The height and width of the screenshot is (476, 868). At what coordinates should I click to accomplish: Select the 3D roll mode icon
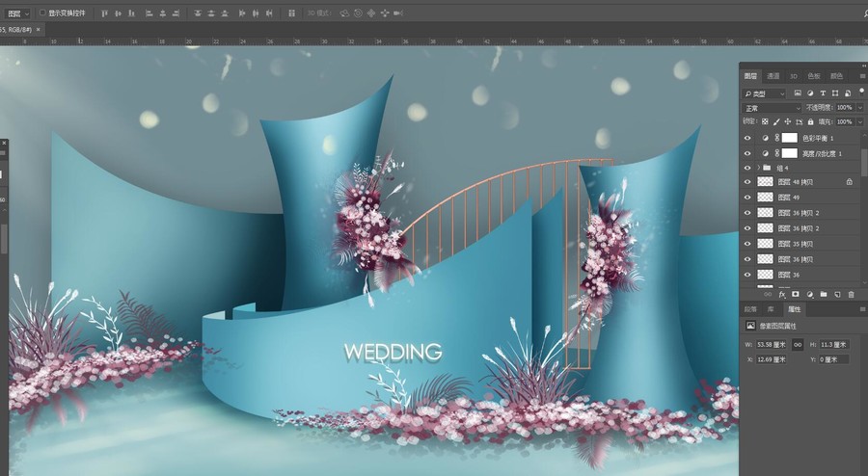358,13
